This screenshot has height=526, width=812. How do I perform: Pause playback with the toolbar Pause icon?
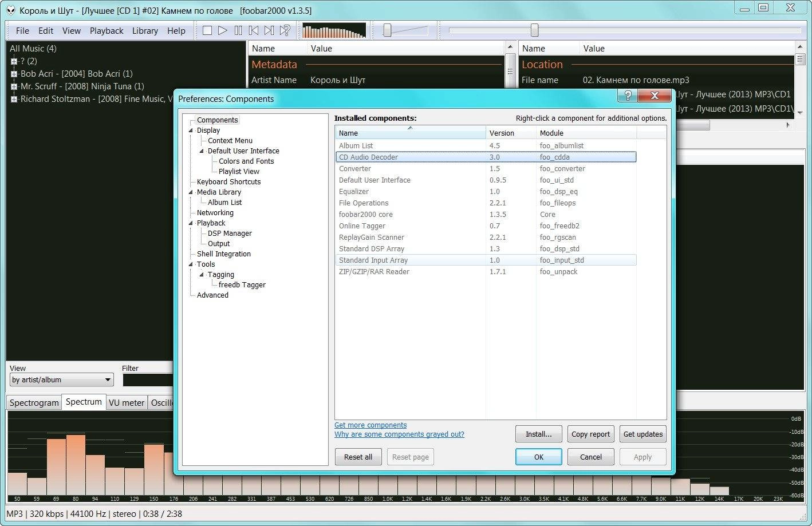(x=238, y=31)
